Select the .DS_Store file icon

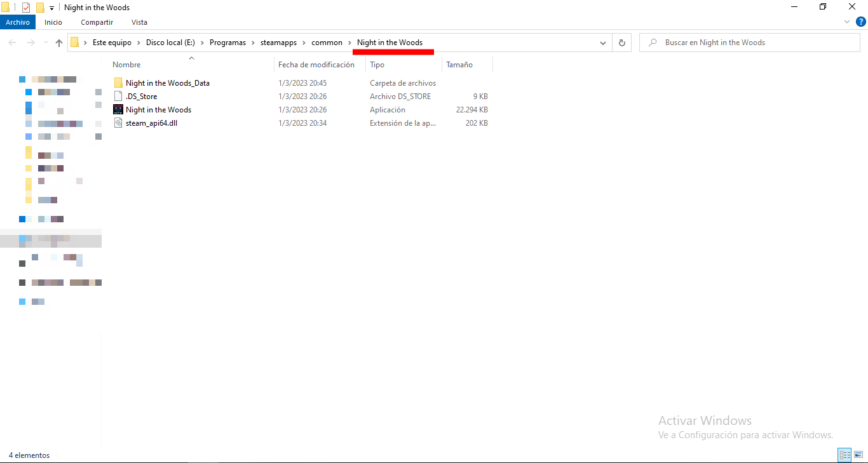click(118, 96)
